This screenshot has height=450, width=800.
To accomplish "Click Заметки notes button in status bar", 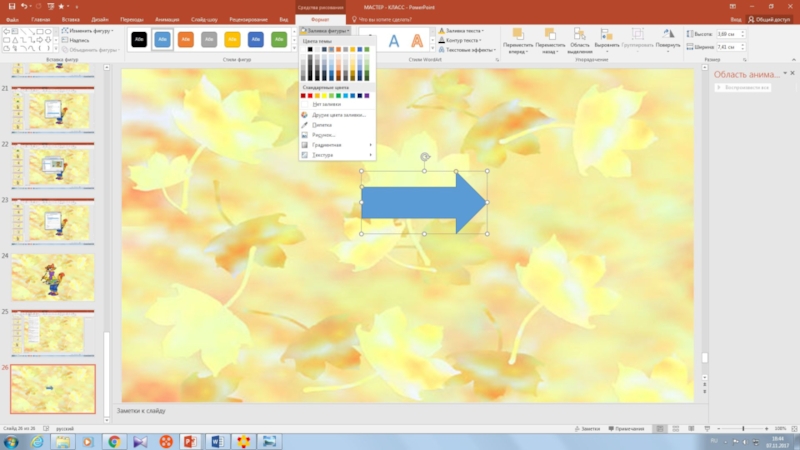I will click(x=587, y=429).
